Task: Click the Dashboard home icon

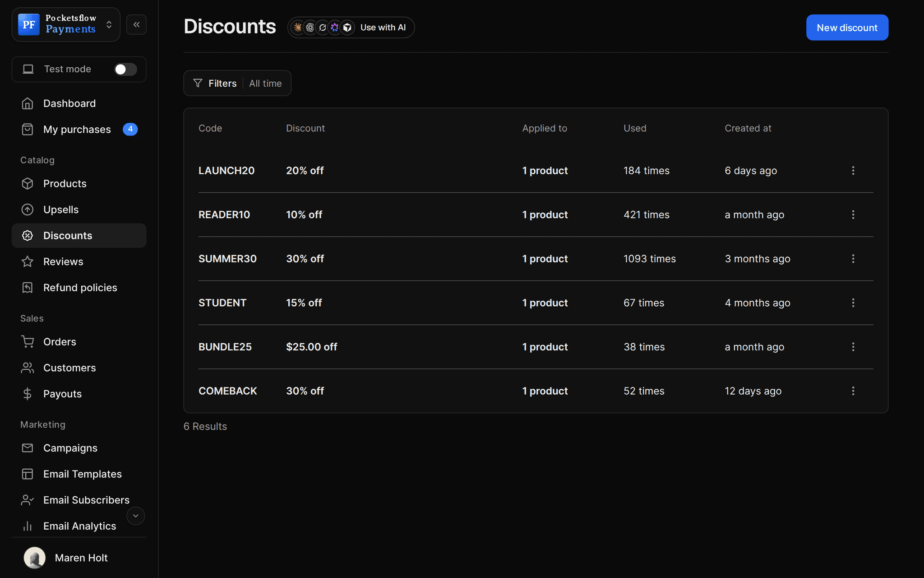Action: point(28,103)
